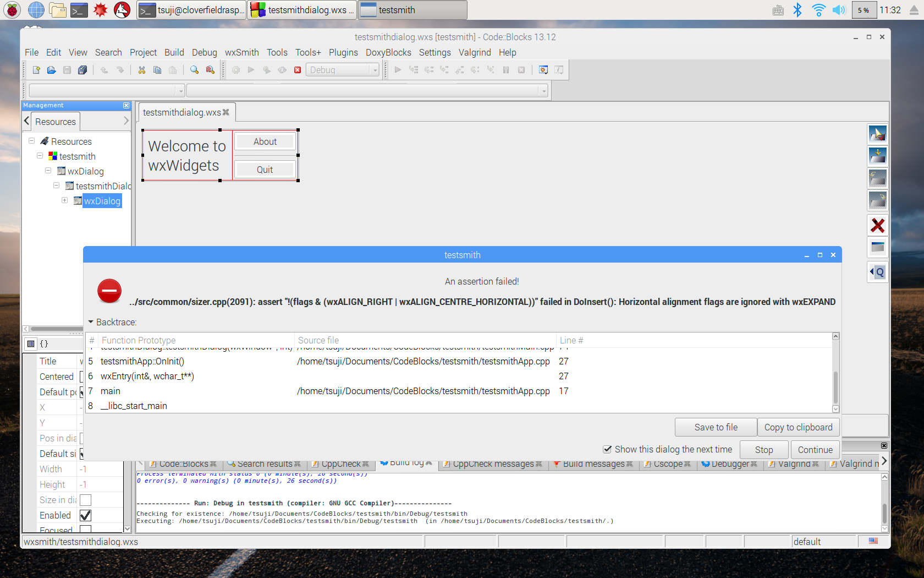Image resolution: width=924 pixels, height=578 pixels.
Task: Collapse the testsmithDialog tree node
Action: tap(56, 186)
